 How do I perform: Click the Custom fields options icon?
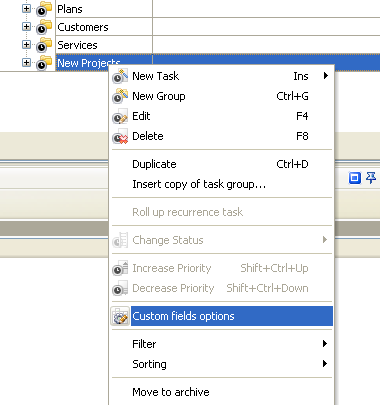pyautogui.click(x=120, y=316)
